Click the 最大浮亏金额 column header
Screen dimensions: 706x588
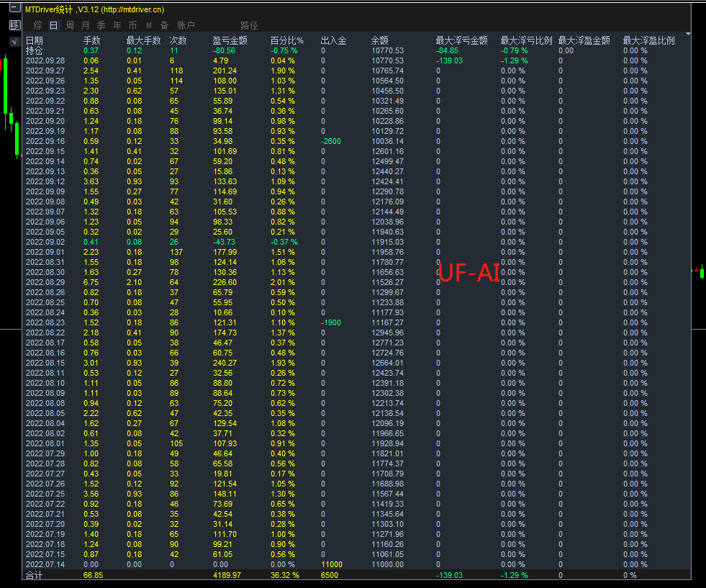point(462,40)
